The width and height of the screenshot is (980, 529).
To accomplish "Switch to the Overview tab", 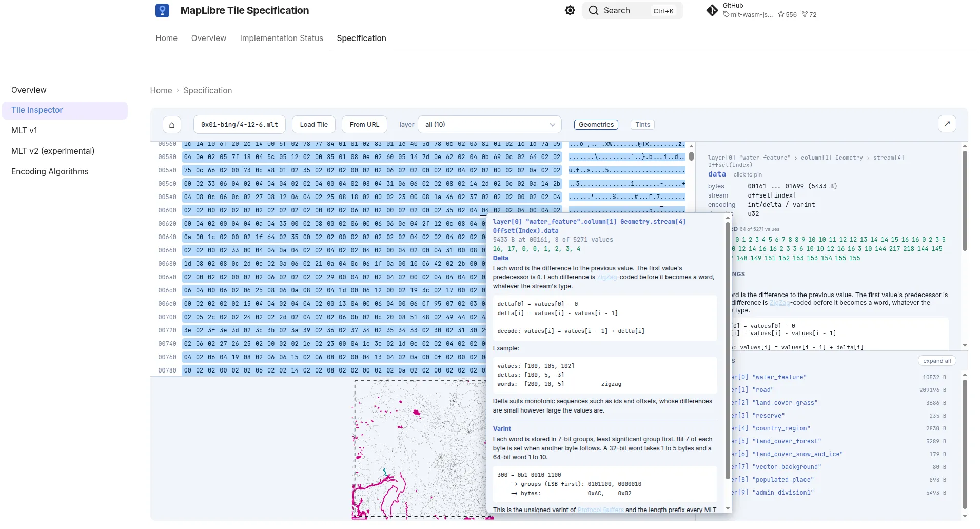I will tap(209, 38).
